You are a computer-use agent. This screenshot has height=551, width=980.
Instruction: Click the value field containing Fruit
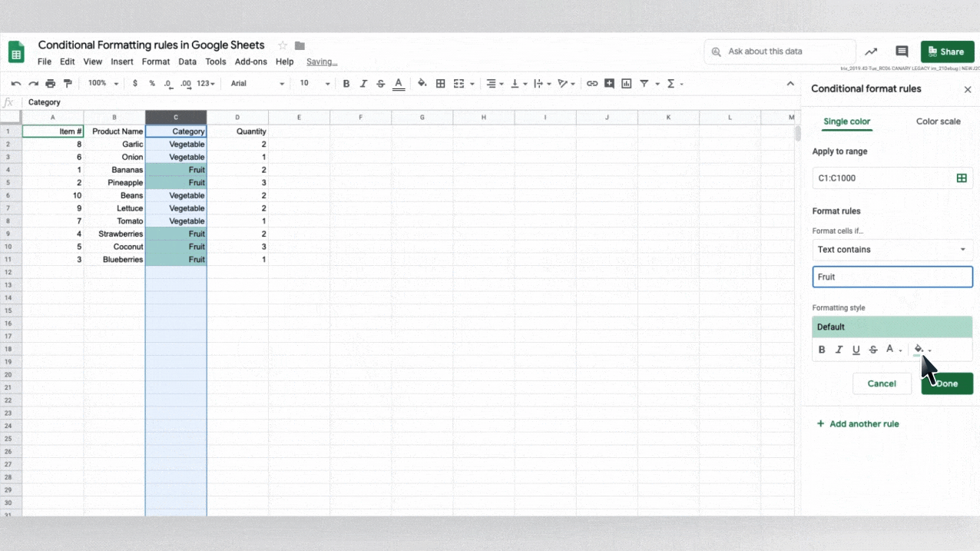892,277
